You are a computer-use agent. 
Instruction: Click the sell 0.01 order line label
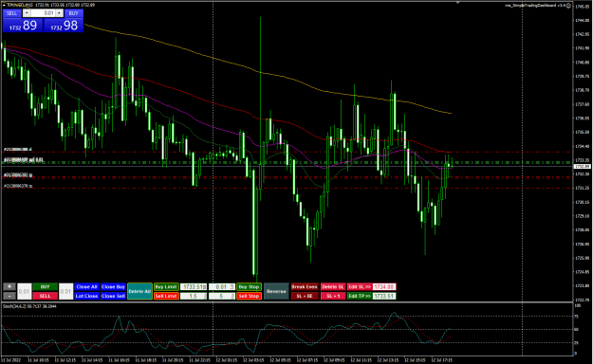coord(24,160)
